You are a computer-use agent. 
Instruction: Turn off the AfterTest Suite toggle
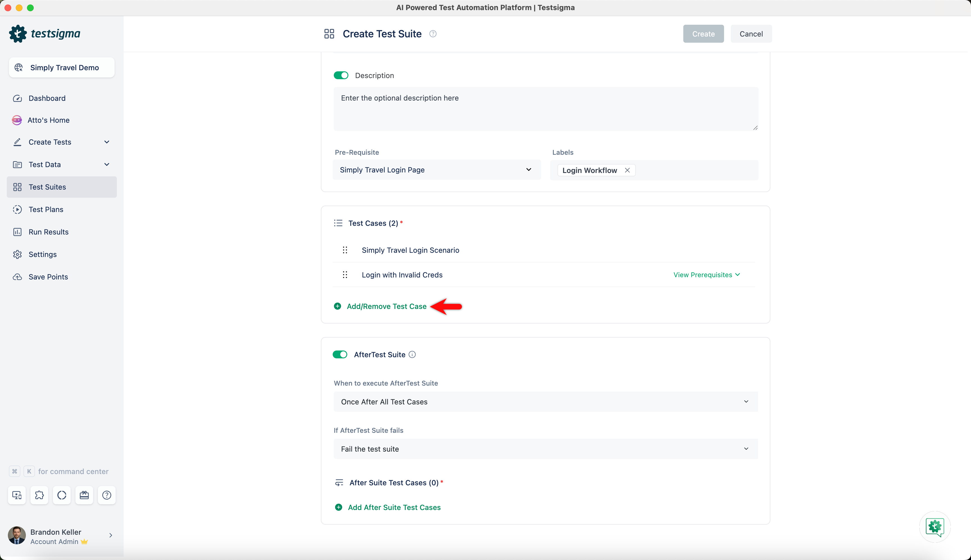(340, 355)
